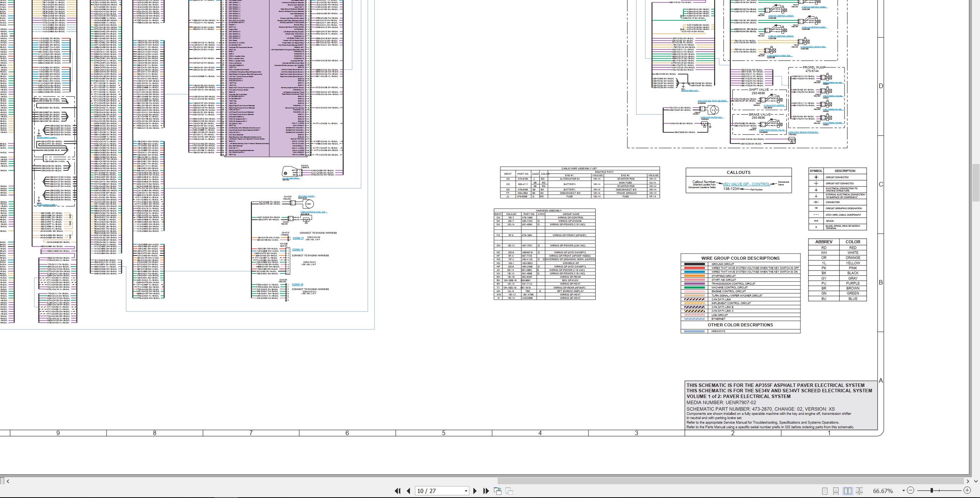This screenshot has width=980, height=498.
Task: Zoom out with the minus button
Action: tap(910, 490)
